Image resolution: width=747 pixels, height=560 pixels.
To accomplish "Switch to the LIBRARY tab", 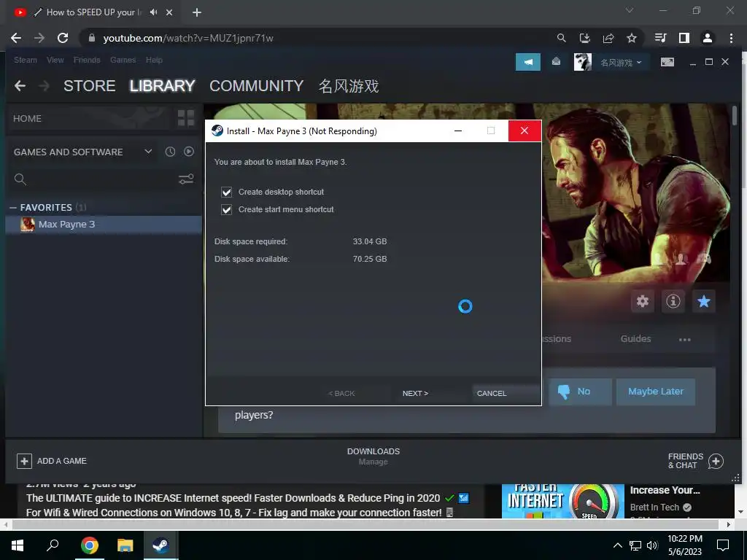I will pos(162,86).
